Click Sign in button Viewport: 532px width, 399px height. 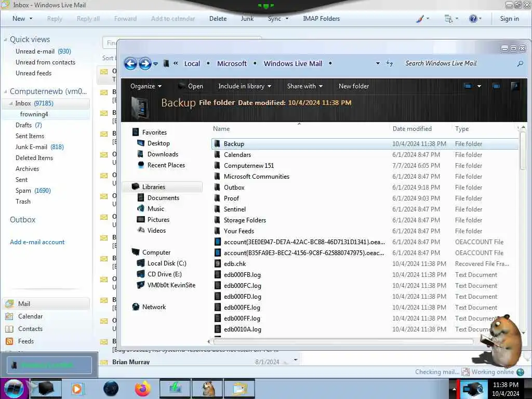(509, 19)
